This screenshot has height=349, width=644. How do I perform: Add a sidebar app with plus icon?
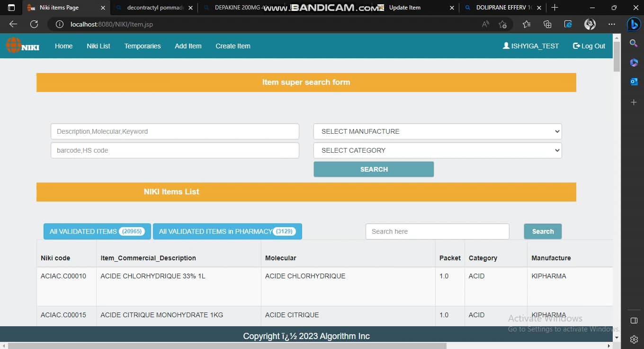[634, 102]
